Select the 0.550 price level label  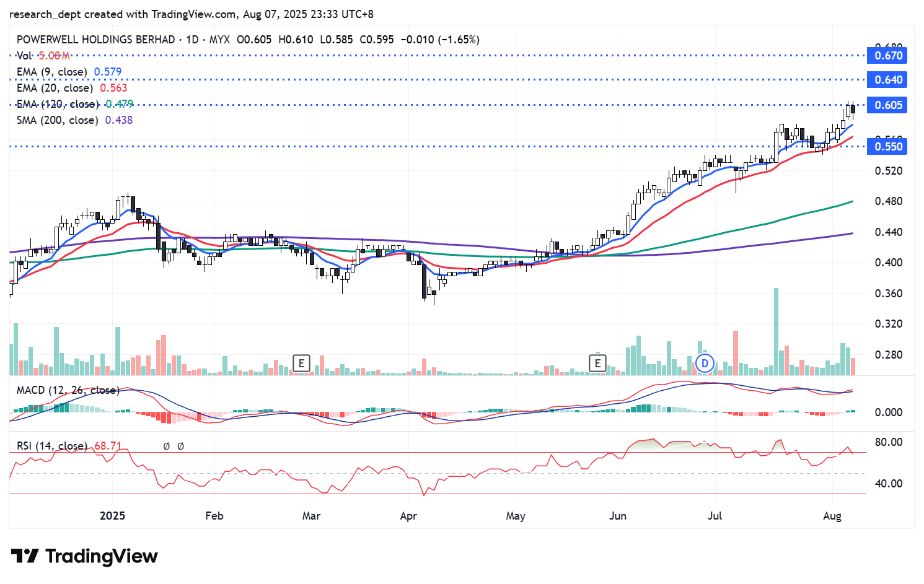(x=888, y=147)
